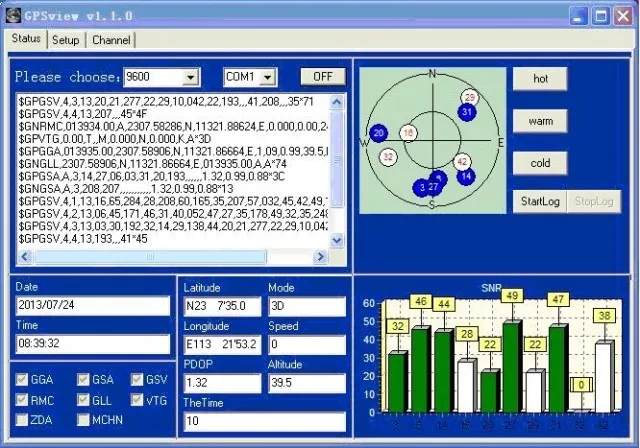
Task: Toggle the GGA checkbox
Action: click(x=22, y=379)
